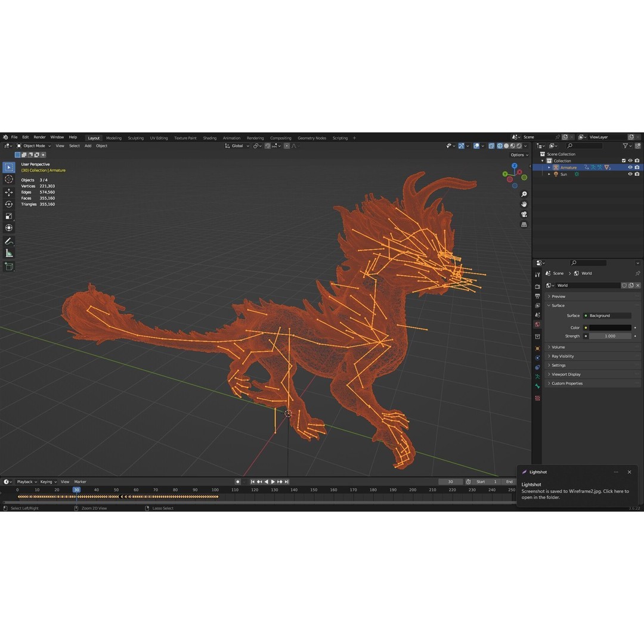
Task: Open the Surface Background shader selector
Action: [609, 316]
